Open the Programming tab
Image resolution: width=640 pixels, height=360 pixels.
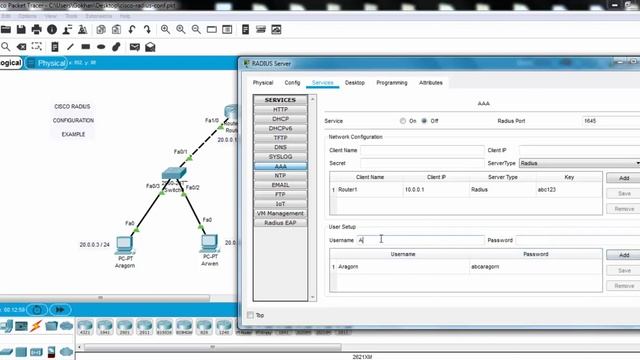coord(392,82)
